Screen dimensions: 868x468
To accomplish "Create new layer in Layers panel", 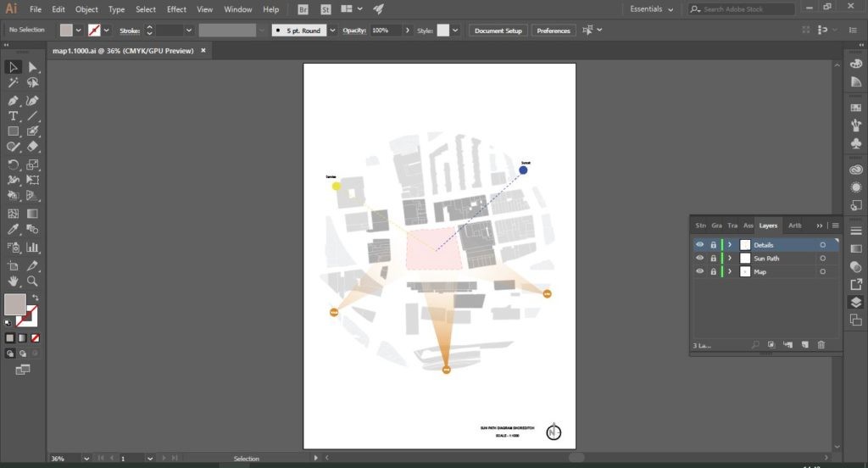I will (x=805, y=344).
